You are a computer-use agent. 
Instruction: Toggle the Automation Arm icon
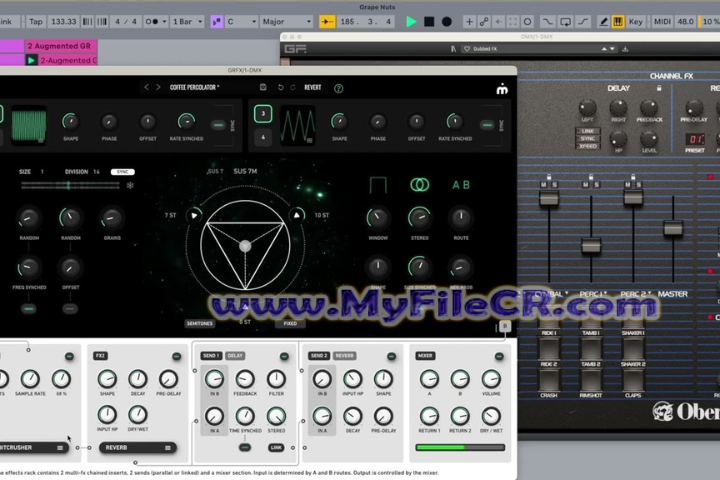tap(484, 22)
